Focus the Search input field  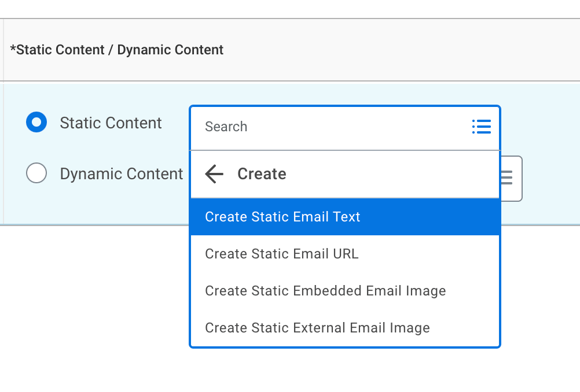330,127
